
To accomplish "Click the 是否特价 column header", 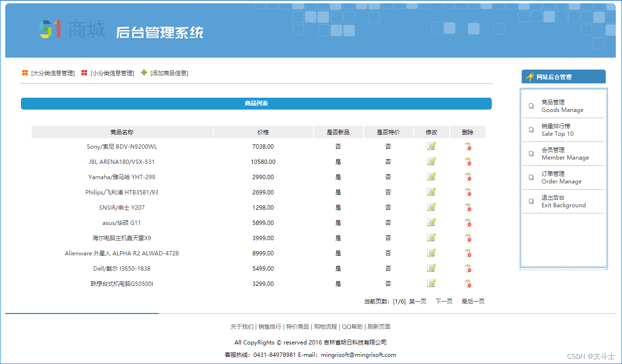I will point(388,132).
